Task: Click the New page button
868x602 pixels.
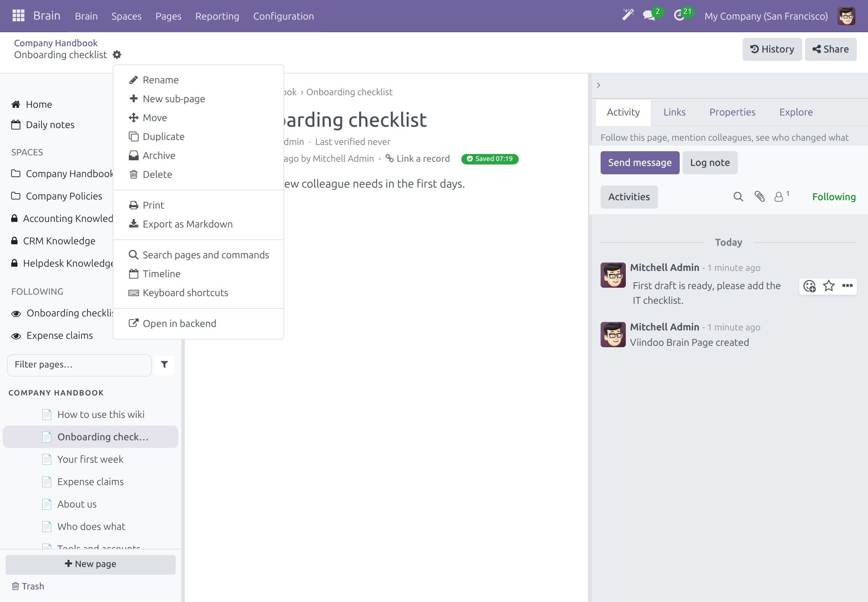Action: 91,564
